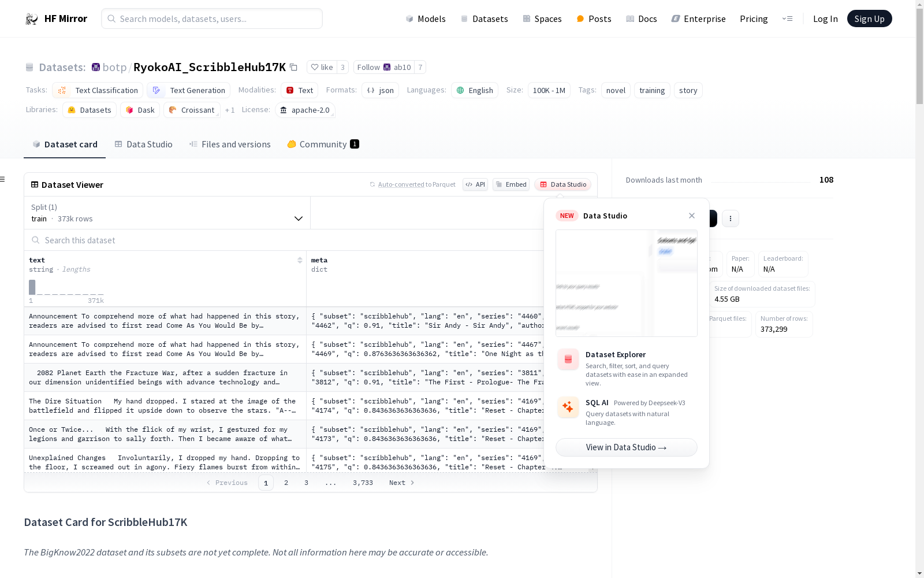Select the novel tag

pyautogui.click(x=616, y=91)
